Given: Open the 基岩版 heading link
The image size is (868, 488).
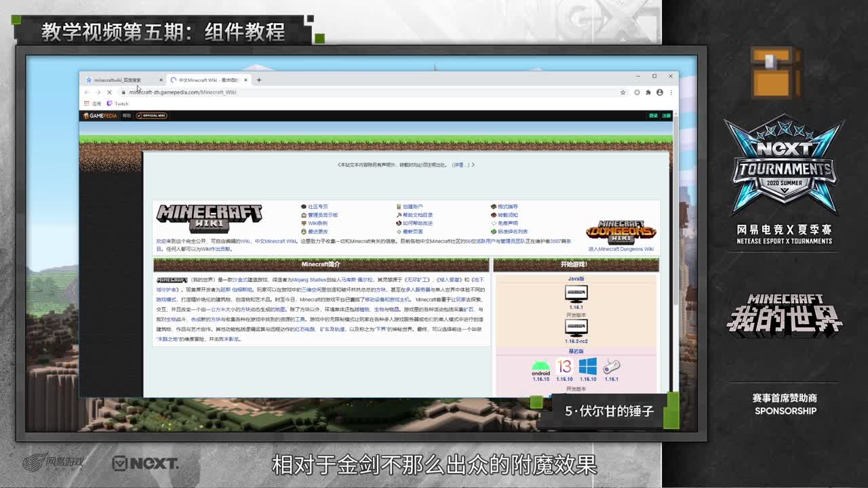Looking at the screenshot, I should point(576,351).
